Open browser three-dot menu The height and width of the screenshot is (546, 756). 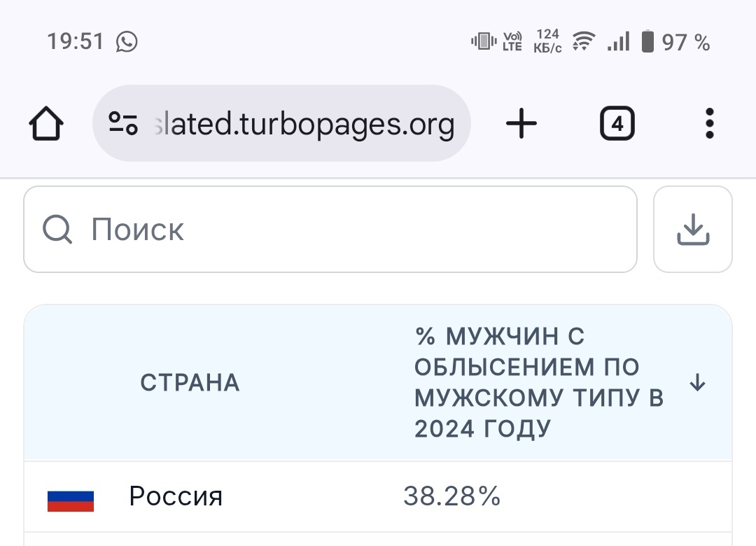pyautogui.click(x=709, y=124)
